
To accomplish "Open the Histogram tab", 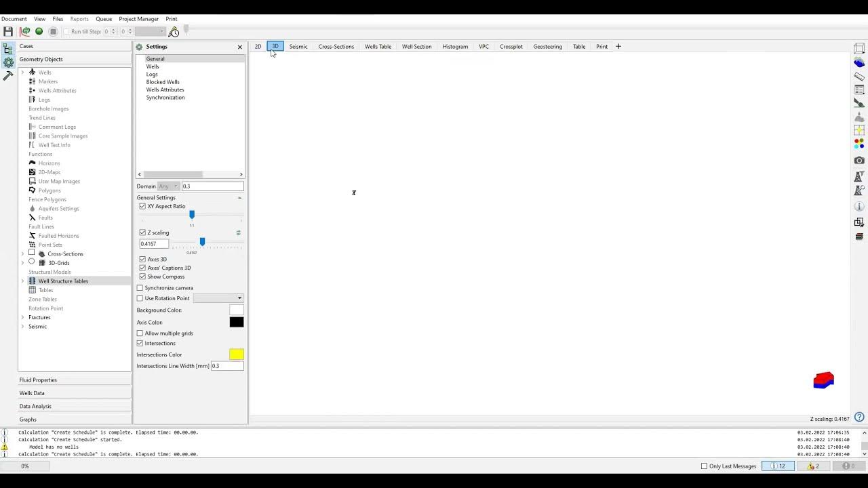I will [455, 47].
